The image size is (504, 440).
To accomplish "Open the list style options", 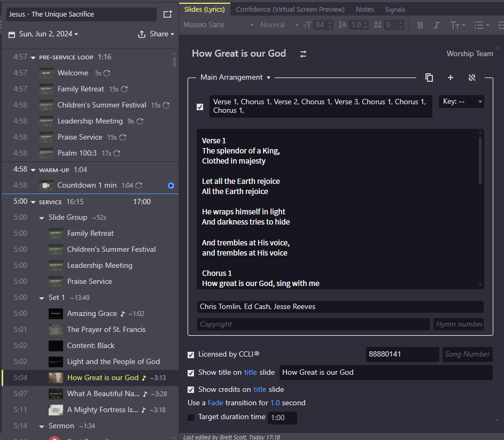I will [x=482, y=25].
